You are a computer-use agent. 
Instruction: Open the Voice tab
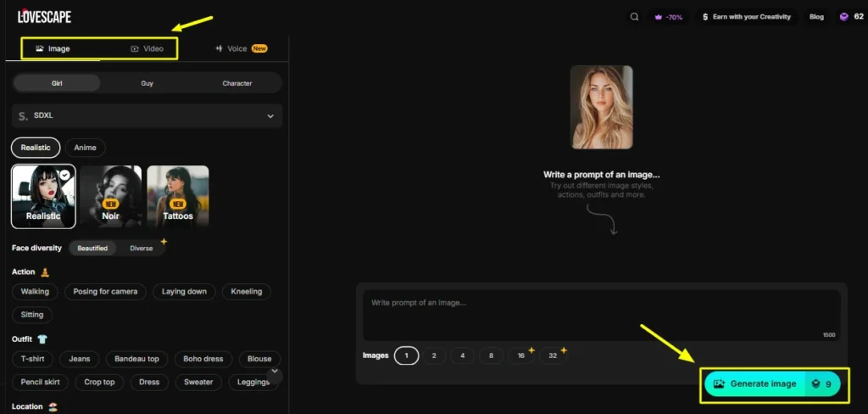(242, 48)
